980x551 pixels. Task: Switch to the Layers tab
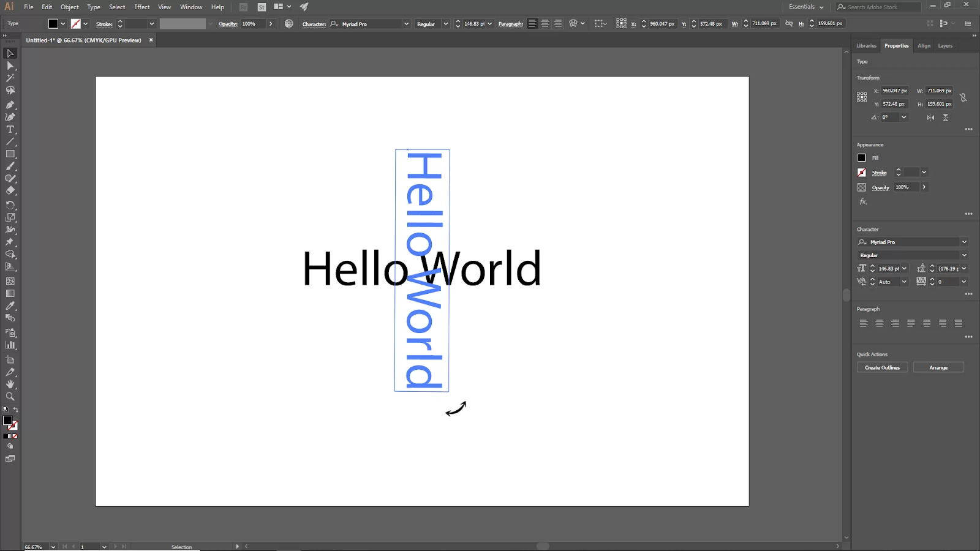point(945,46)
